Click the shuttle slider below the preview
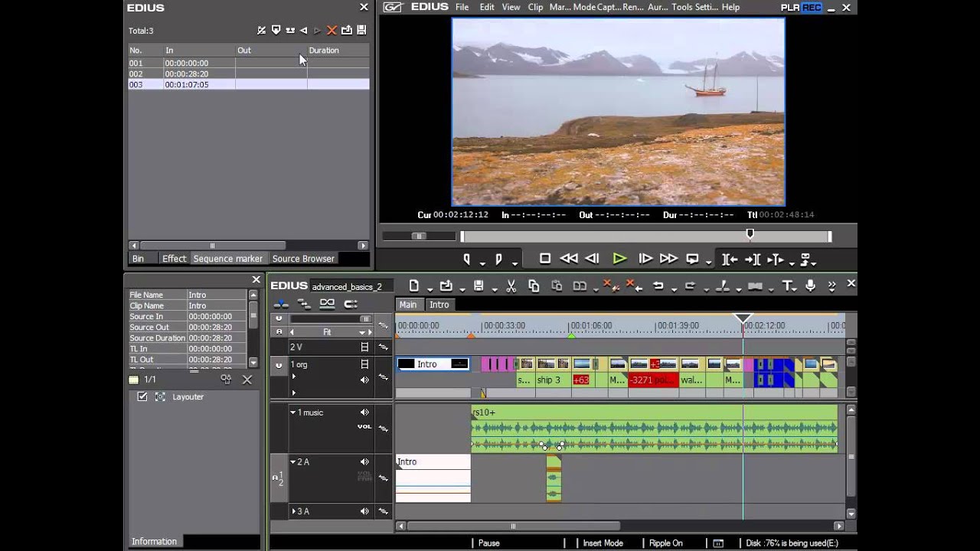Screen dimensions: 980x551 (419, 236)
